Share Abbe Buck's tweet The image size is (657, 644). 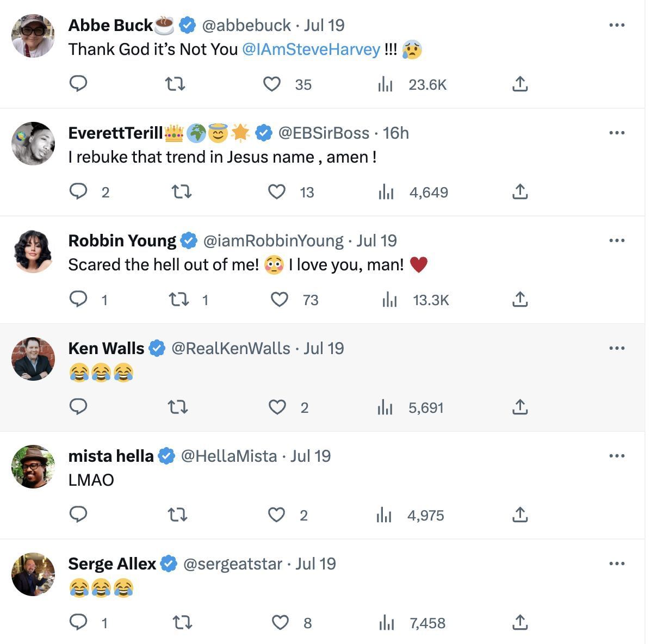[520, 84]
